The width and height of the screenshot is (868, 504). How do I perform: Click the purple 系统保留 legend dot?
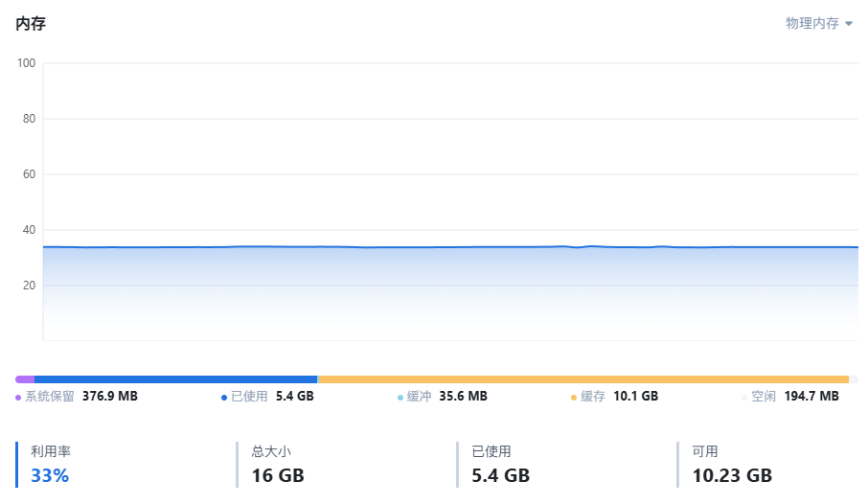point(18,397)
